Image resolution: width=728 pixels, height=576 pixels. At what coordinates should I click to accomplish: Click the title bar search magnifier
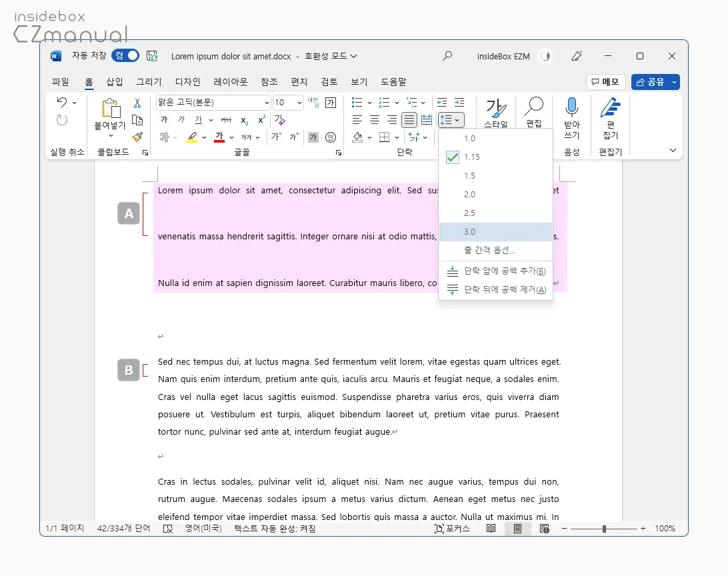(x=447, y=56)
